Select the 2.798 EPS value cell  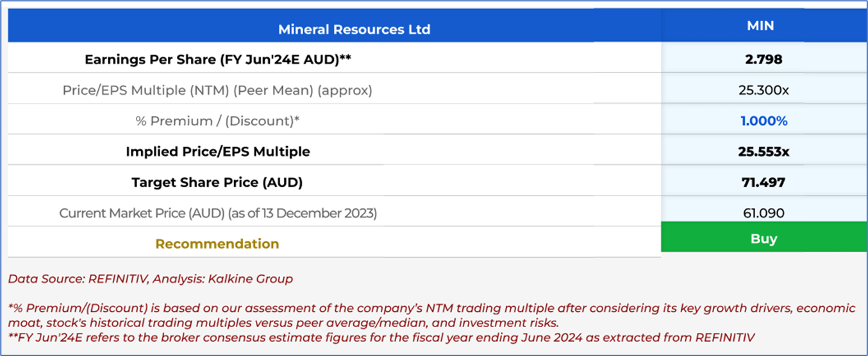tap(764, 60)
